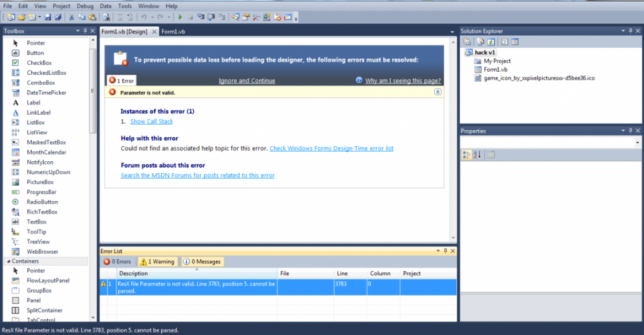Collapse the Containers toolbox section
644x335 pixels.
[8, 261]
